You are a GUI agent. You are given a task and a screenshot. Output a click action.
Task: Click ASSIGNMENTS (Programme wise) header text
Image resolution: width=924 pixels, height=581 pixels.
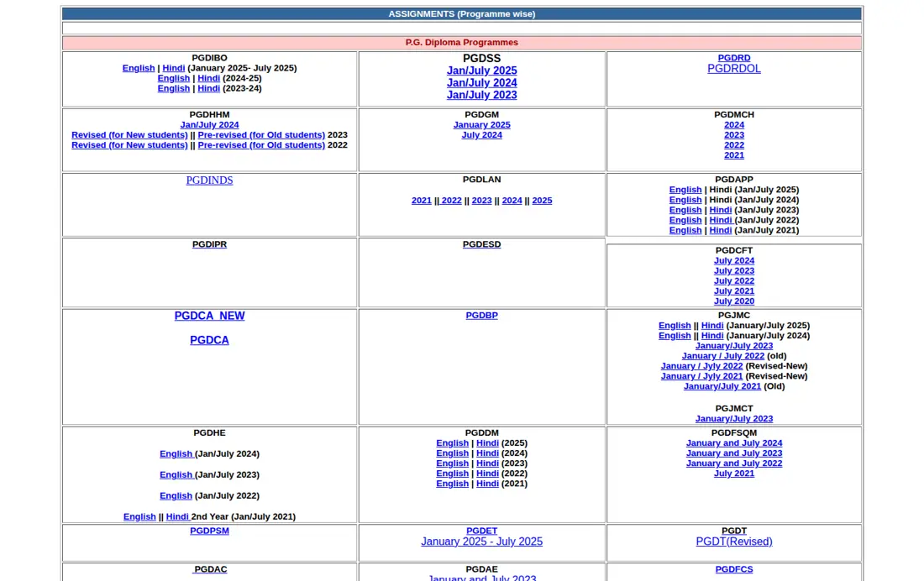461,14
